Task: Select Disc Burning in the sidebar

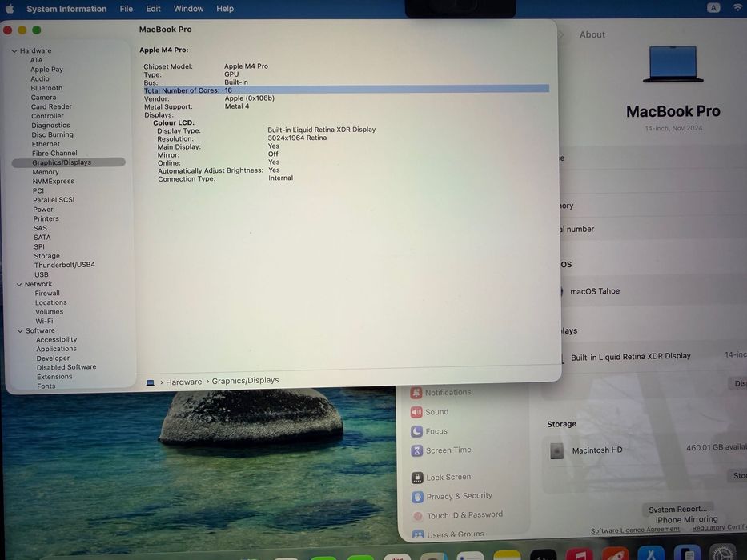Action: 52,134
